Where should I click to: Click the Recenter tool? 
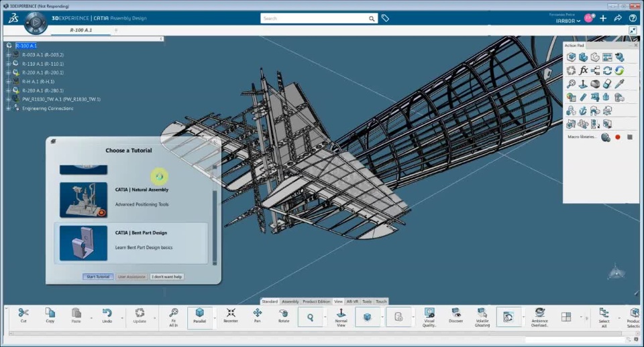pyautogui.click(x=231, y=315)
